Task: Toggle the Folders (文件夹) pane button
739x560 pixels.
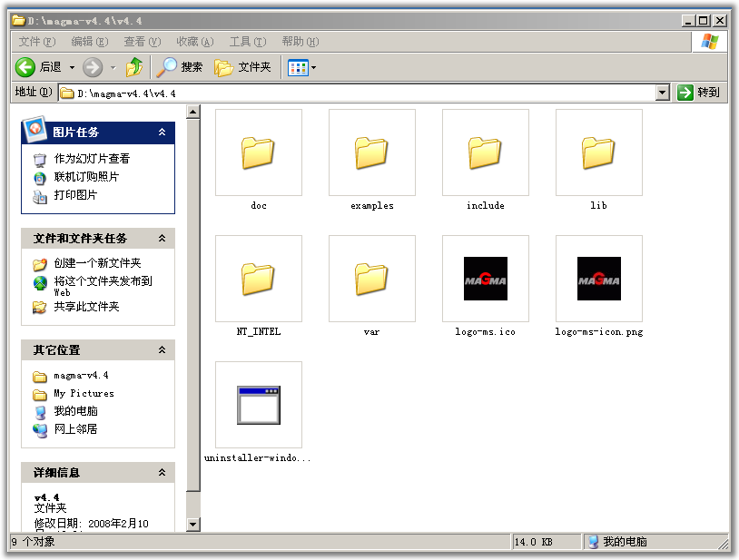Action: pyautogui.click(x=242, y=67)
